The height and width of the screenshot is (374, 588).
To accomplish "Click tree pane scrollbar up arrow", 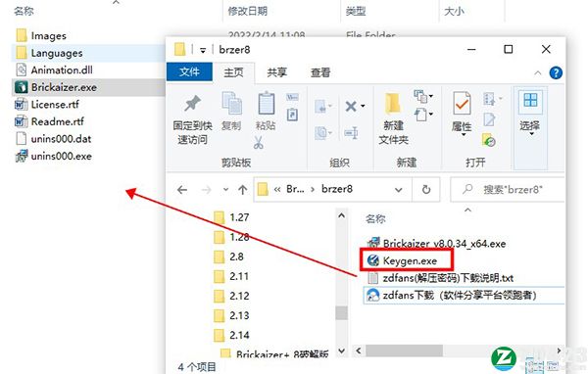I will (x=341, y=215).
